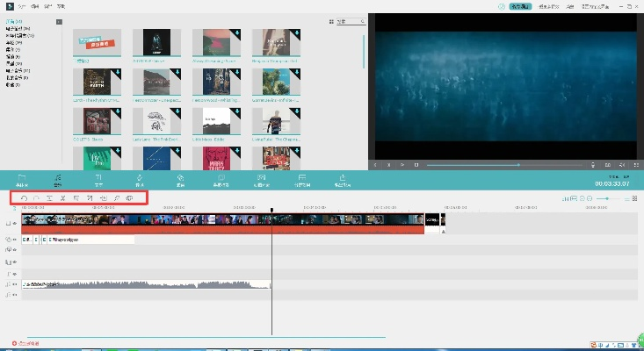Select the scissors split tool
This screenshot has width=644, height=351.
(63, 199)
